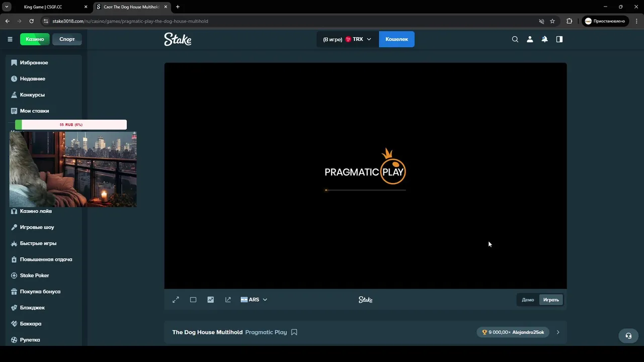This screenshot has height=362, width=644.
Task: Open the notifications bell icon
Action: 544,39
